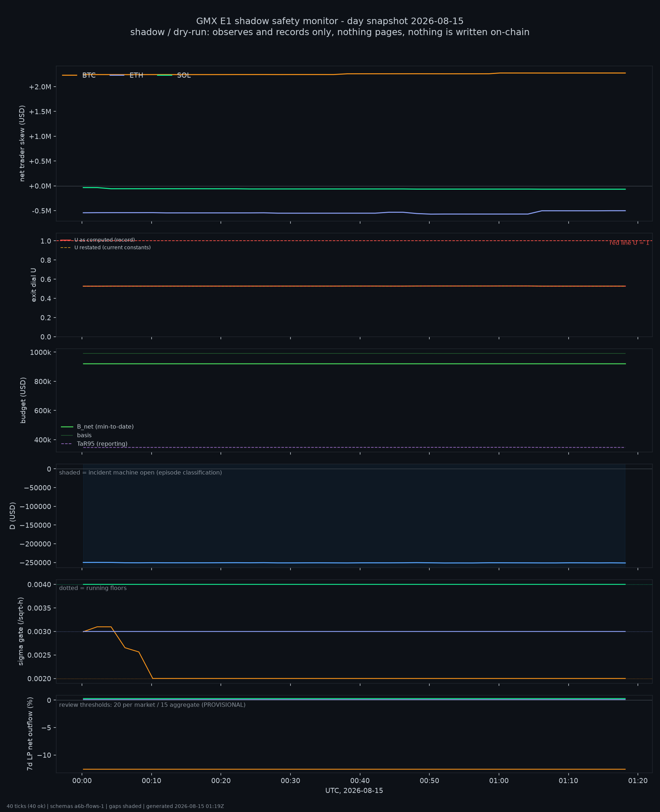
Task: Click the "net trader skew (USD)" axis label
Action: coord(22,143)
